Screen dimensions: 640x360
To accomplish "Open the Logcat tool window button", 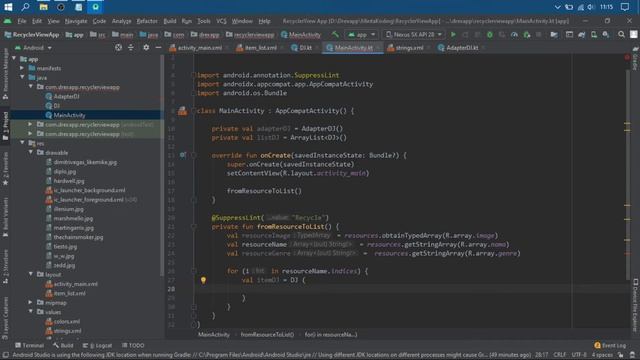I will [x=97, y=345].
